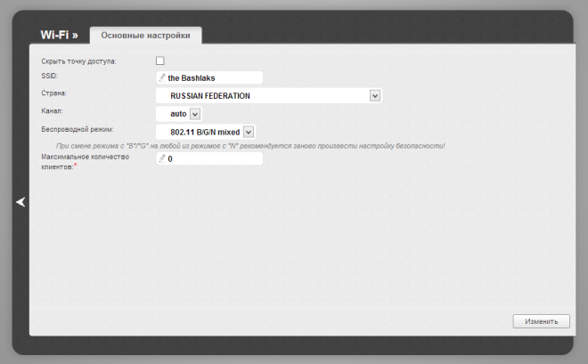Expand the channel dropdown arrow beside auto
The height and width of the screenshot is (364, 588).
pyautogui.click(x=195, y=114)
